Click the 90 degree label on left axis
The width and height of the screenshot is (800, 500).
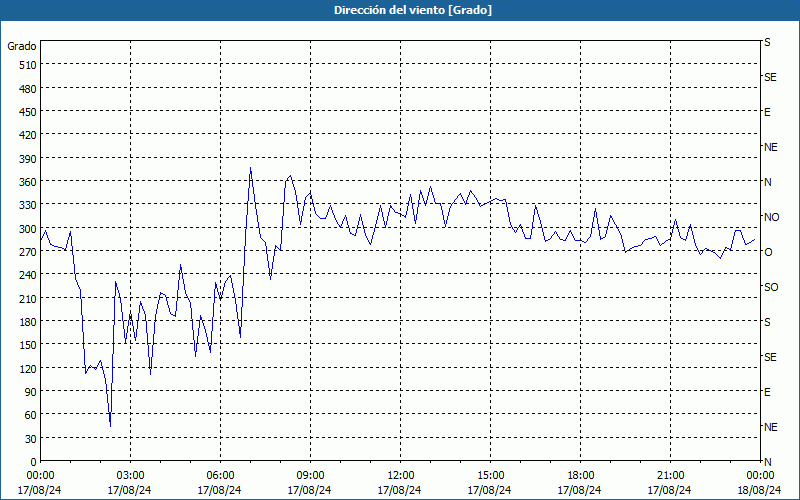[x=29, y=392]
